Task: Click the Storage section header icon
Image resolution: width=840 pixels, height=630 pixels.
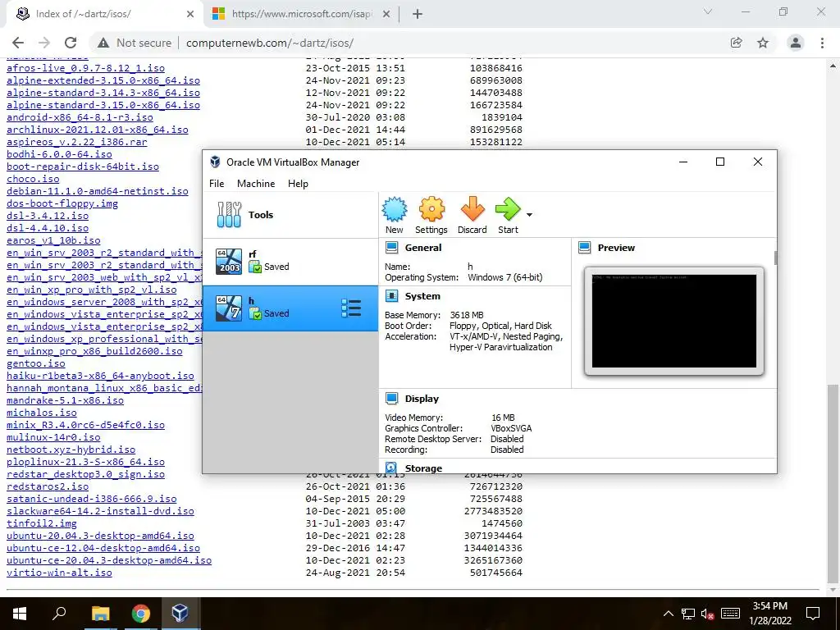Action: click(391, 468)
